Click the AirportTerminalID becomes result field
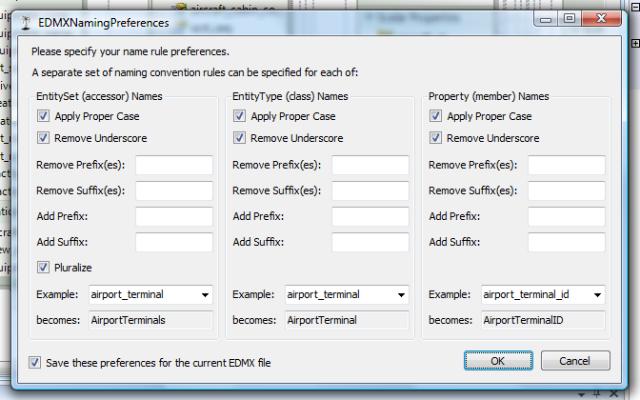This screenshot has width=640, height=400. point(543,320)
